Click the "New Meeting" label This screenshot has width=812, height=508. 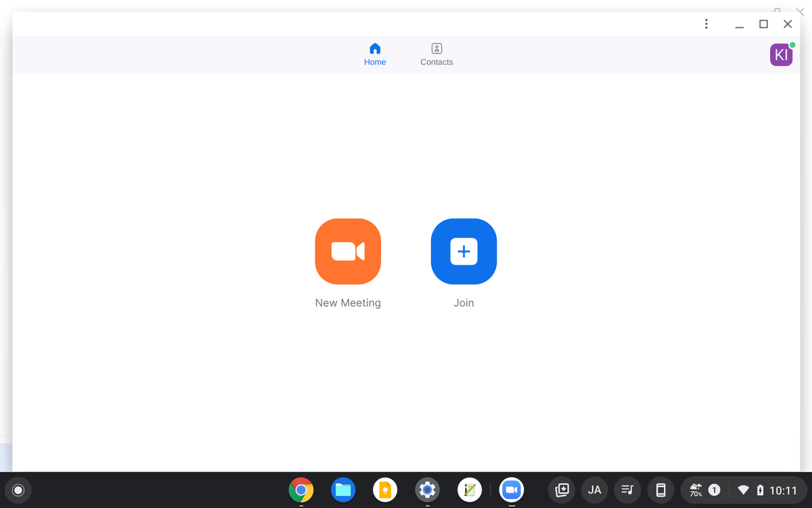[348, 303]
